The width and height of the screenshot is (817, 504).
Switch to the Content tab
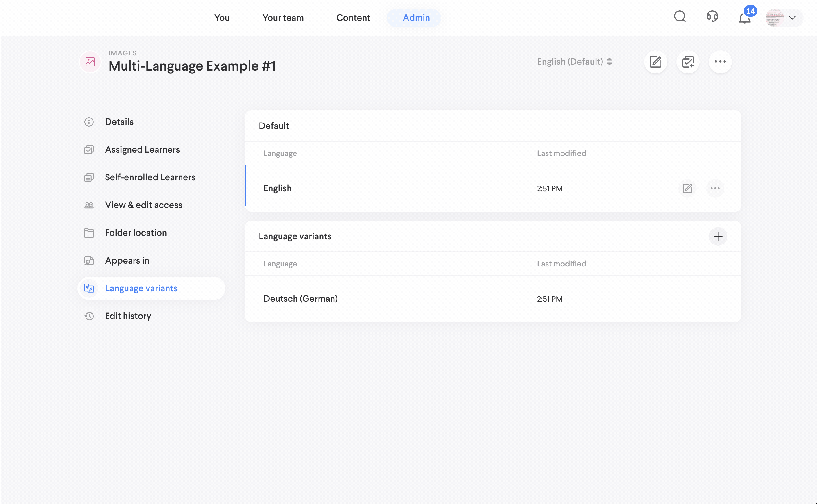click(353, 18)
